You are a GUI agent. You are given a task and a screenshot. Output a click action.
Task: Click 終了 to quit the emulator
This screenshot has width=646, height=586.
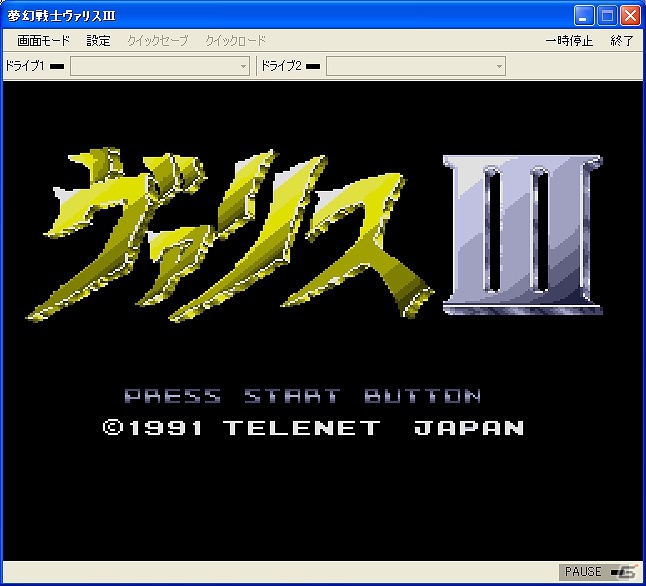coord(622,41)
